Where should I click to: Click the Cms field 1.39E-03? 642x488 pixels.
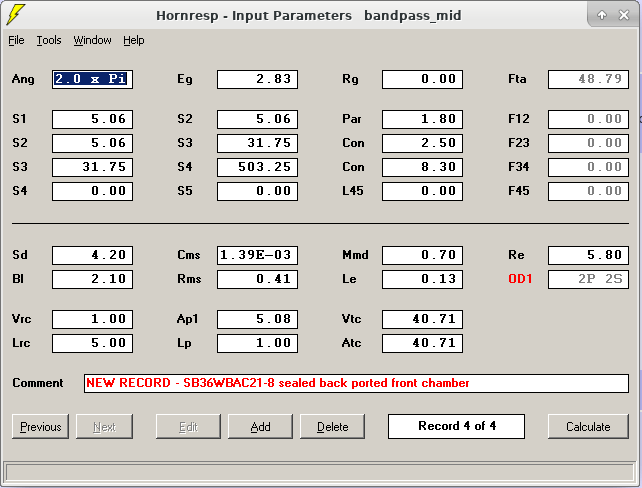257,255
